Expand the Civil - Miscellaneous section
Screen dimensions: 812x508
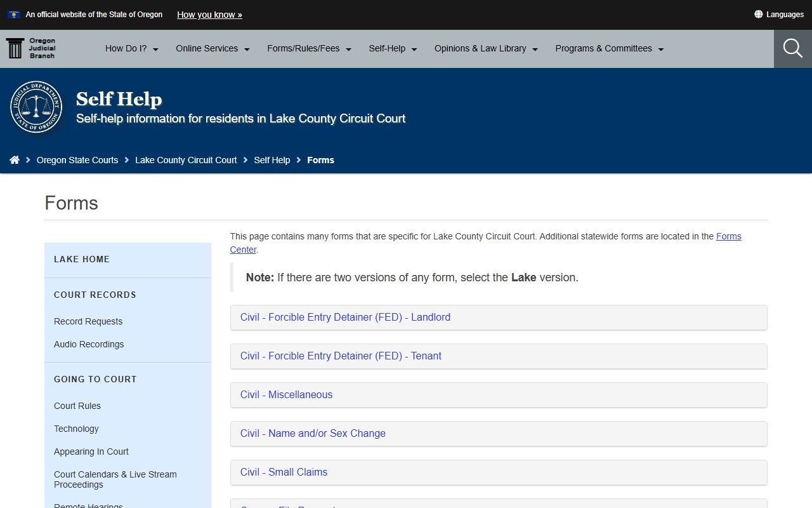(499, 395)
